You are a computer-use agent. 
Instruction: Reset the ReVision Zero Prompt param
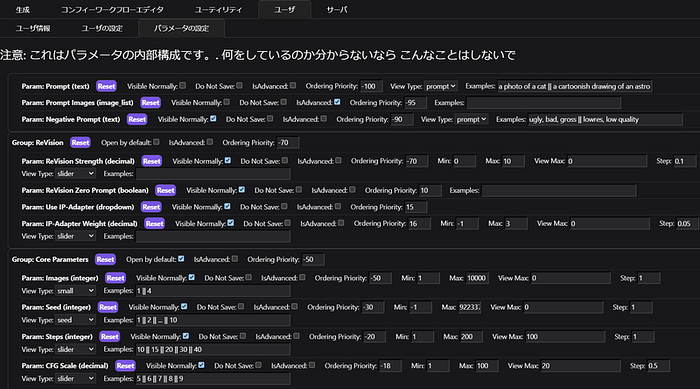point(166,190)
